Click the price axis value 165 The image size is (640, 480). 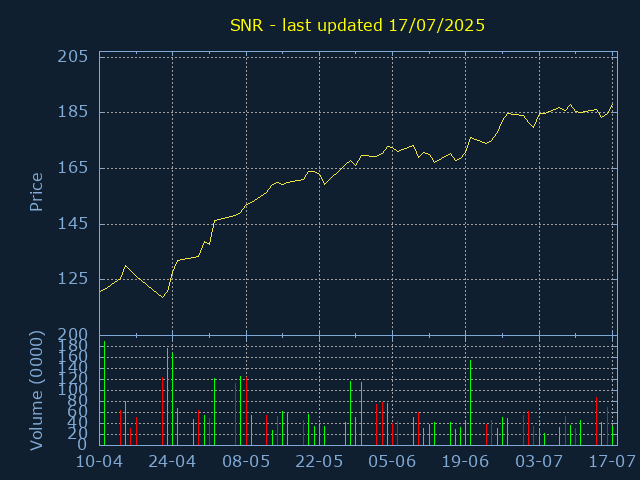[73, 168]
